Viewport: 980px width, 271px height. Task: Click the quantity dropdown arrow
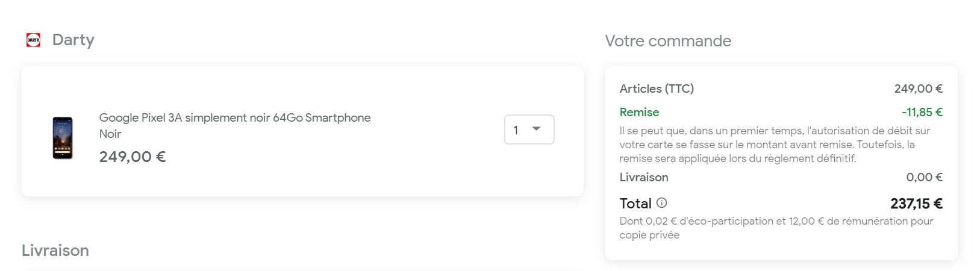(x=536, y=129)
